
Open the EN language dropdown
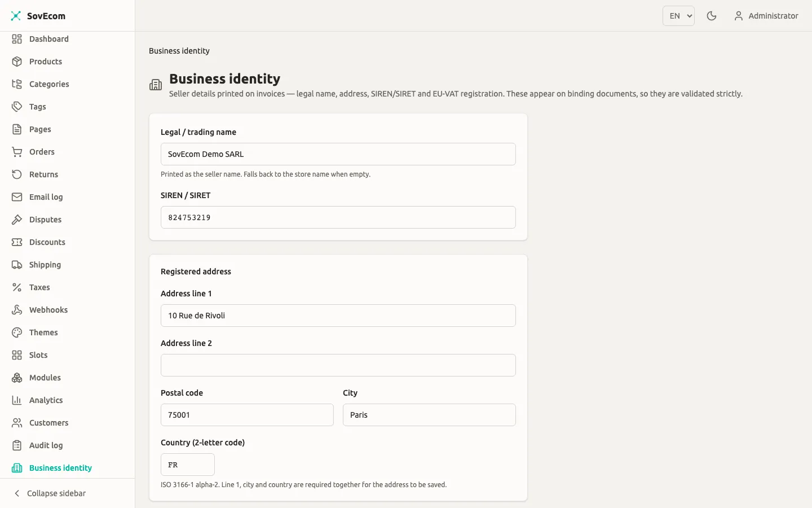678,16
